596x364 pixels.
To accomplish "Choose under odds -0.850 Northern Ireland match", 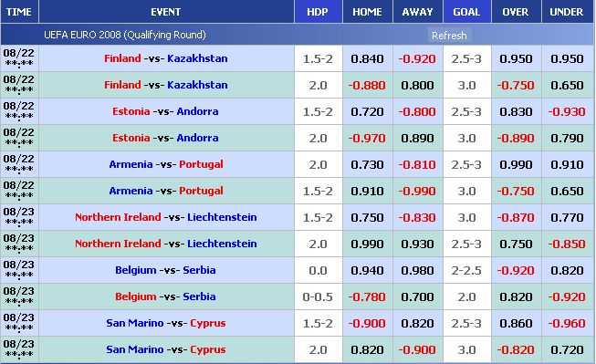I will click(567, 244).
